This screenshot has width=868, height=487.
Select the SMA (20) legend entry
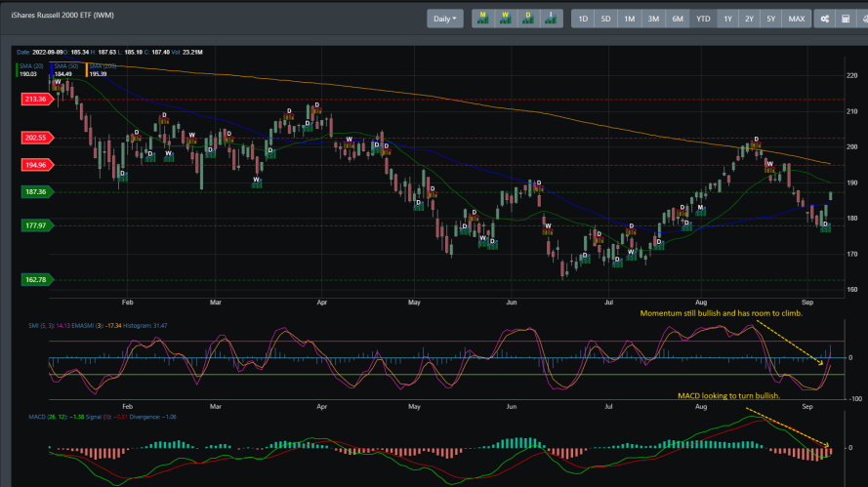point(31,69)
